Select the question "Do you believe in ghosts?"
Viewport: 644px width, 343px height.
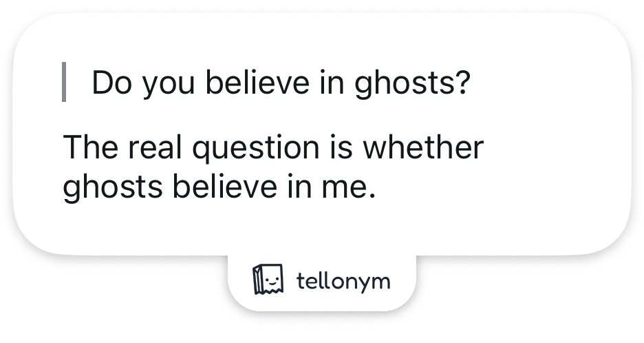[x=281, y=84]
